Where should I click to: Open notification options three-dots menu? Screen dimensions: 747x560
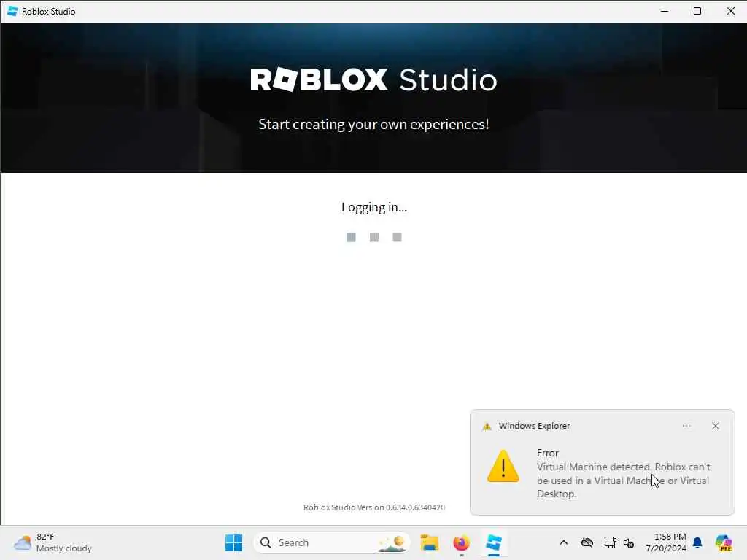(x=686, y=426)
